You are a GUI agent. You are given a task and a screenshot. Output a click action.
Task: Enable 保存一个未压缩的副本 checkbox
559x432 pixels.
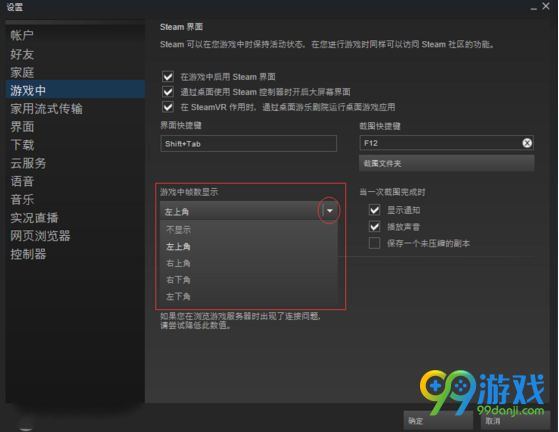374,243
